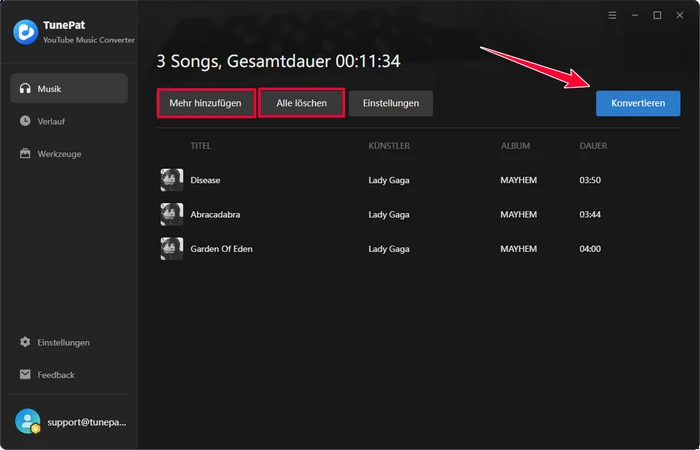Click Lady Gaga in the Disease row
Viewport: 700px width, 450px height.
[389, 180]
